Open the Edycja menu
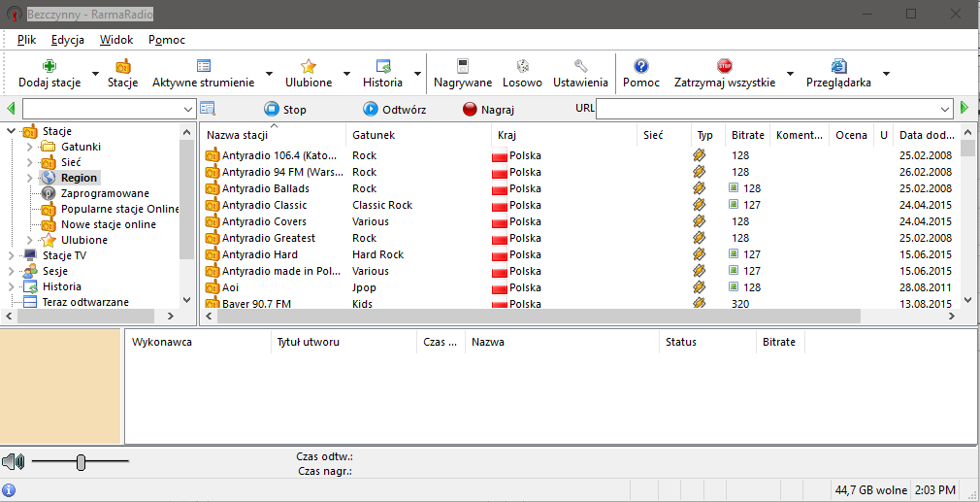Image resolution: width=980 pixels, height=502 pixels. pyautogui.click(x=68, y=40)
